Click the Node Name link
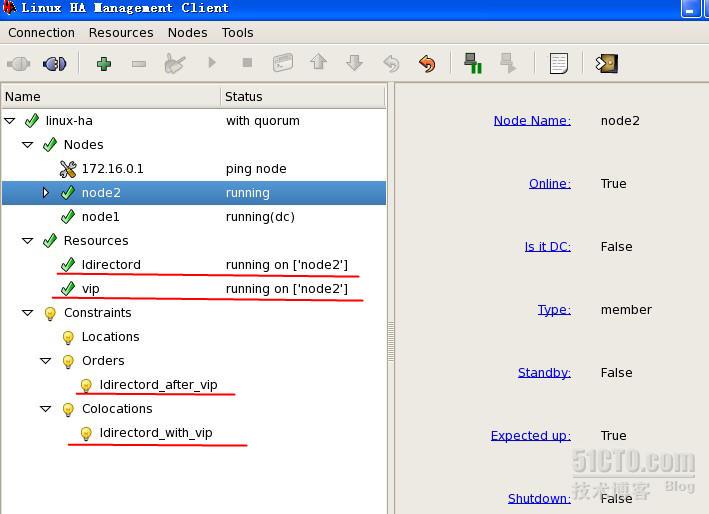 click(x=532, y=121)
